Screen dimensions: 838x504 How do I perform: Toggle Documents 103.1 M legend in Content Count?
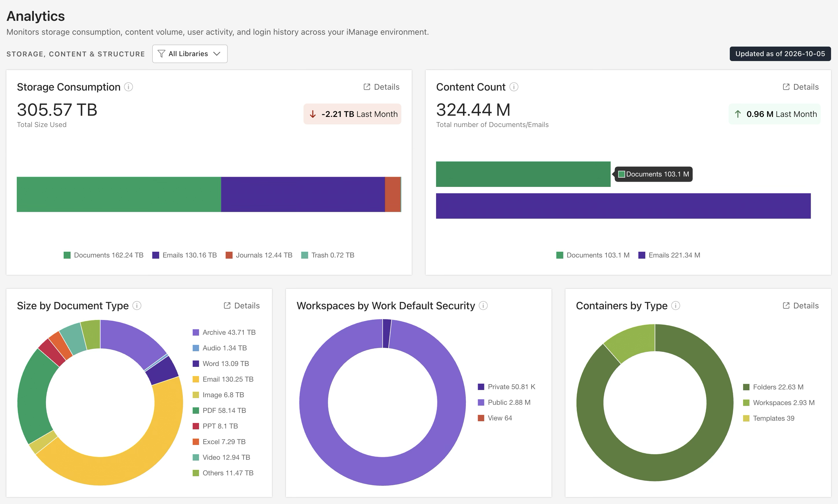click(593, 255)
